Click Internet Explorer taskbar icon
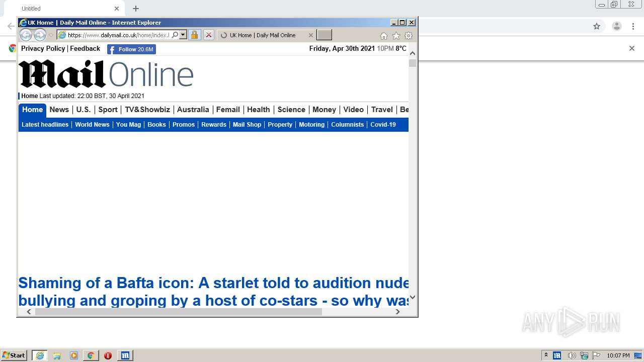 tap(40, 355)
